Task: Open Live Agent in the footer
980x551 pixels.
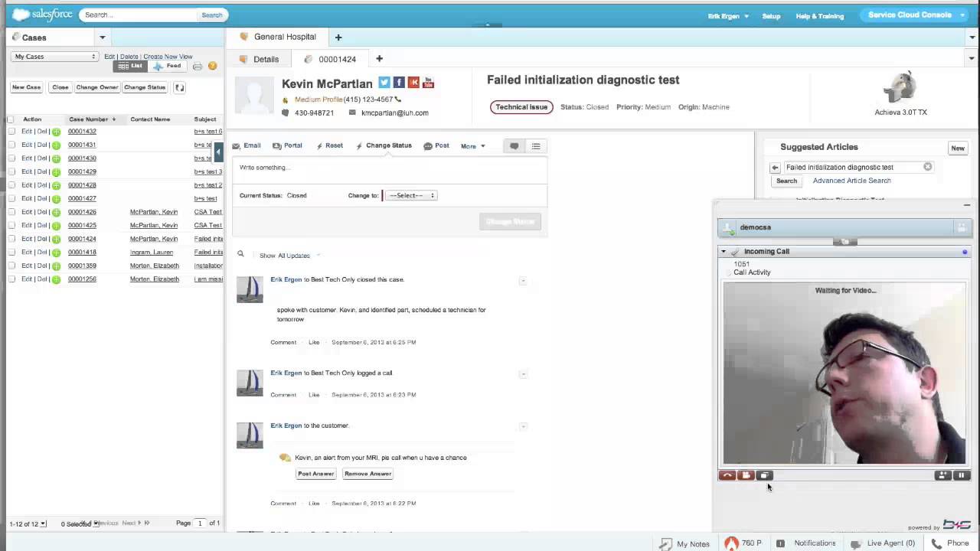Action: tap(882, 543)
